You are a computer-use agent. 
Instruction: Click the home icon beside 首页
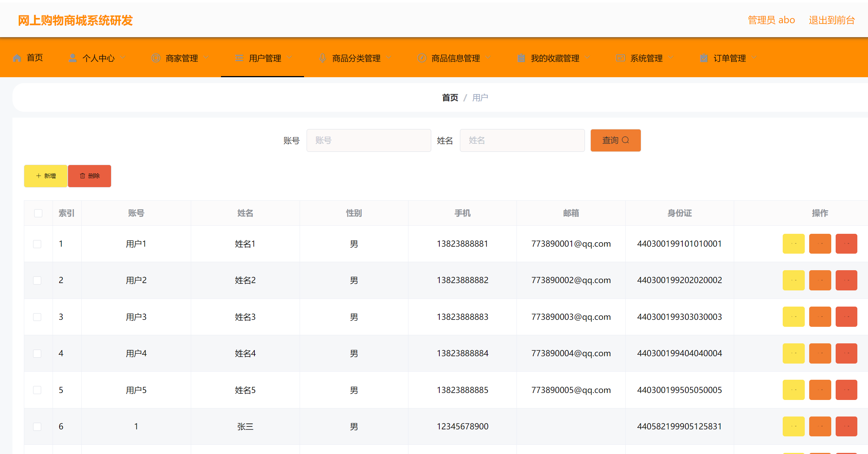(17, 58)
